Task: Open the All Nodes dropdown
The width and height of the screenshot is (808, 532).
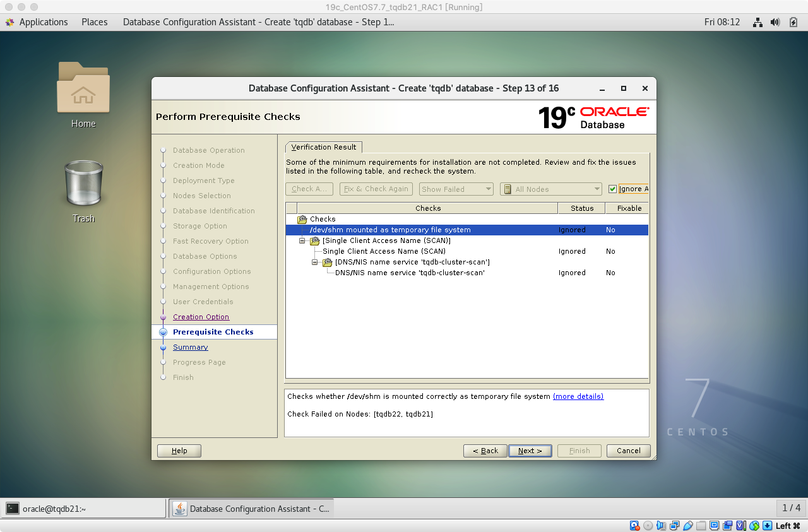Action: click(551, 189)
